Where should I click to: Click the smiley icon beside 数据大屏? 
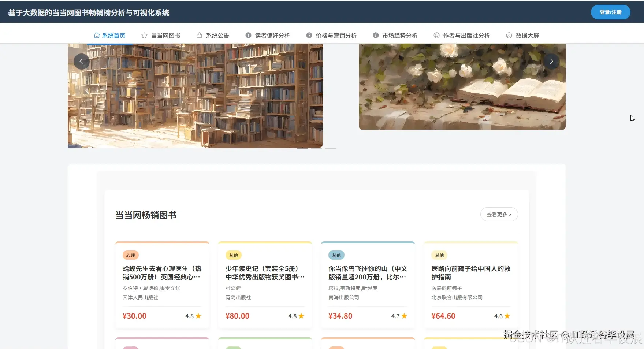509,36
